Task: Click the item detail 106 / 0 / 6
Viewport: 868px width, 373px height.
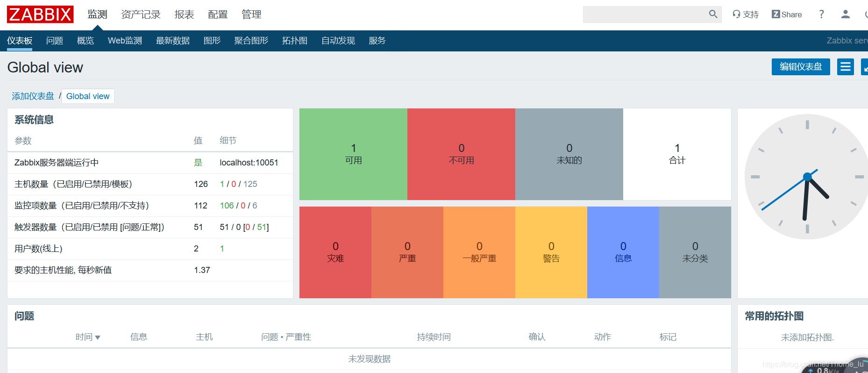Action: (x=238, y=206)
